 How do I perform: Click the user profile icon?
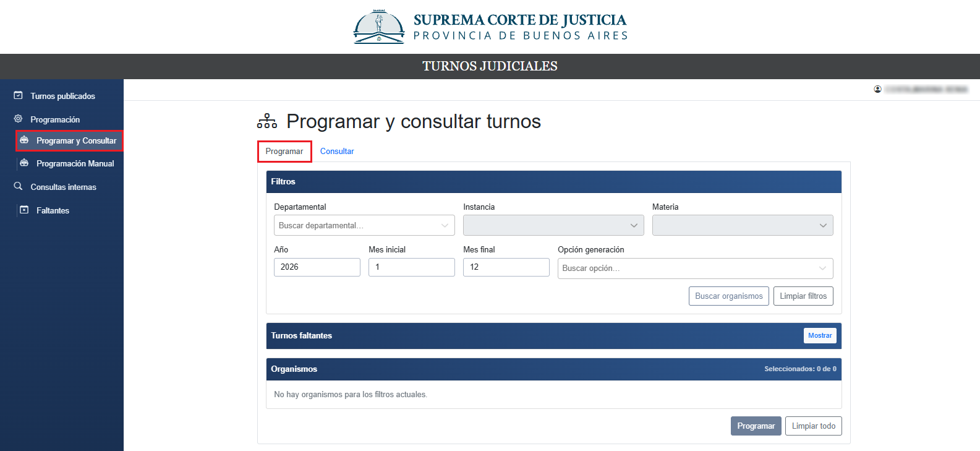[x=877, y=90]
